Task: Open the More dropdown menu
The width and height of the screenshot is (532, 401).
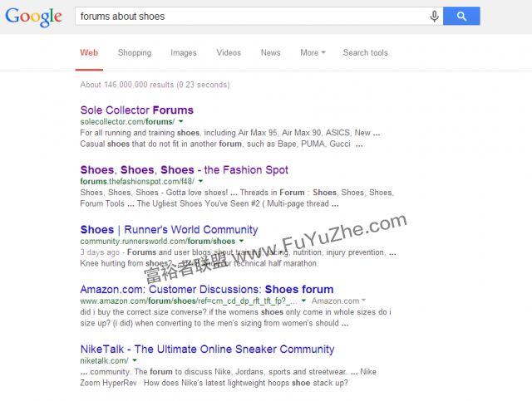Action: tap(313, 53)
